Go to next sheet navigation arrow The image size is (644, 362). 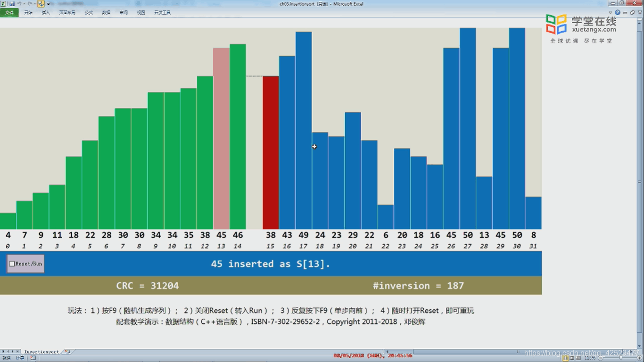tap(13, 352)
